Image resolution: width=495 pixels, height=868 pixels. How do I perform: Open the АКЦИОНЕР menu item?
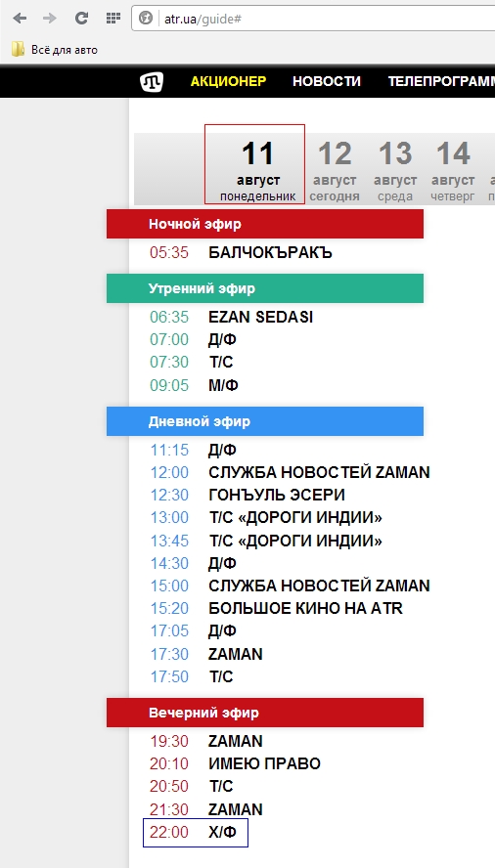(x=228, y=81)
